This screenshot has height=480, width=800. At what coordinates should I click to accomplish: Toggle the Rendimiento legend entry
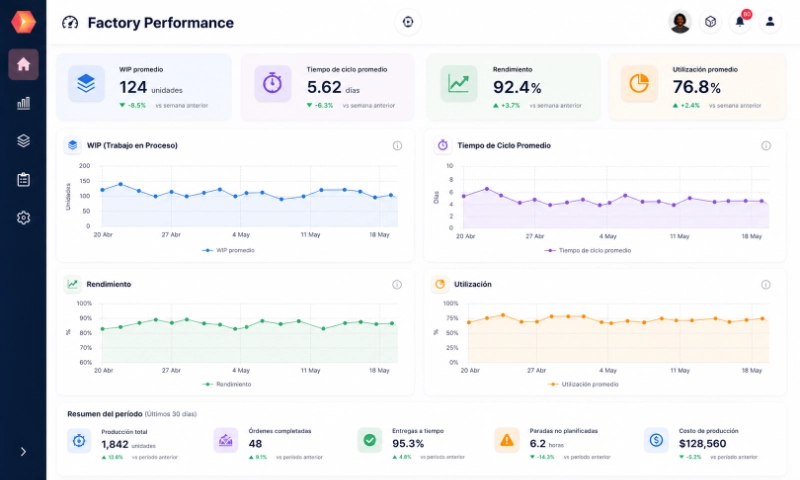click(x=227, y=384)
